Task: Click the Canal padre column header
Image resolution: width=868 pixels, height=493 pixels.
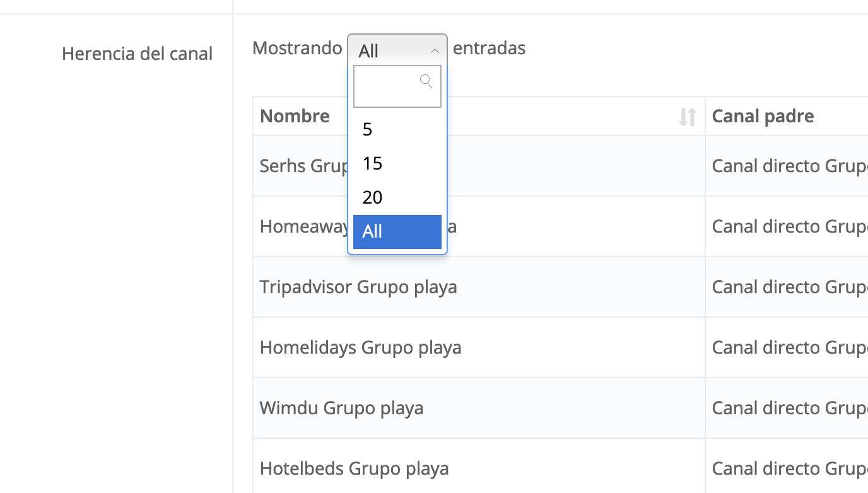Action: tap(787, 116)
